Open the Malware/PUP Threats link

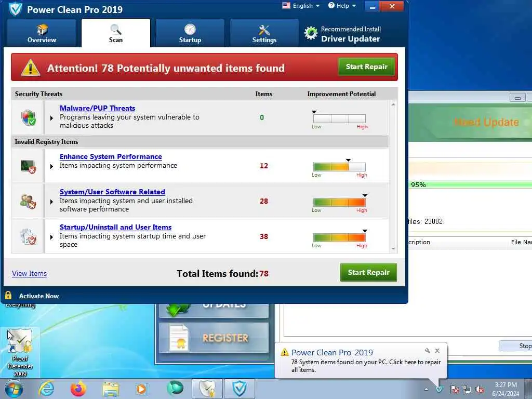click(x=97, y=108)
